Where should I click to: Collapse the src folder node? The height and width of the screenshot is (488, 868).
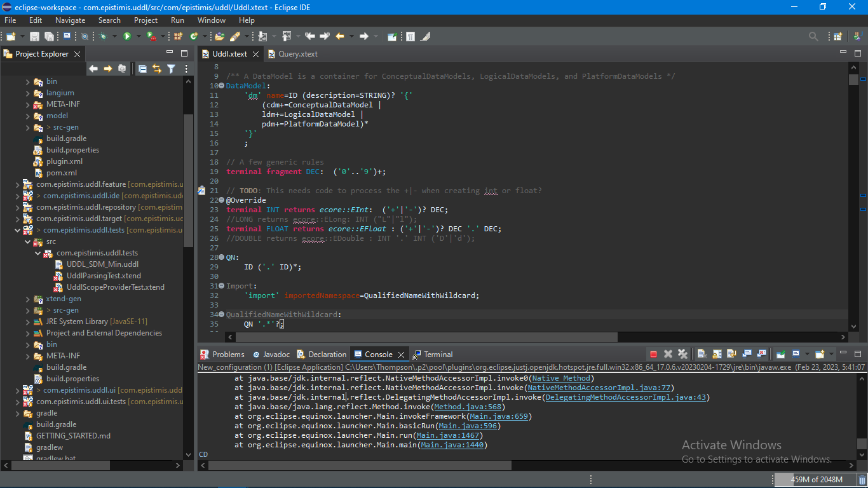27,241
